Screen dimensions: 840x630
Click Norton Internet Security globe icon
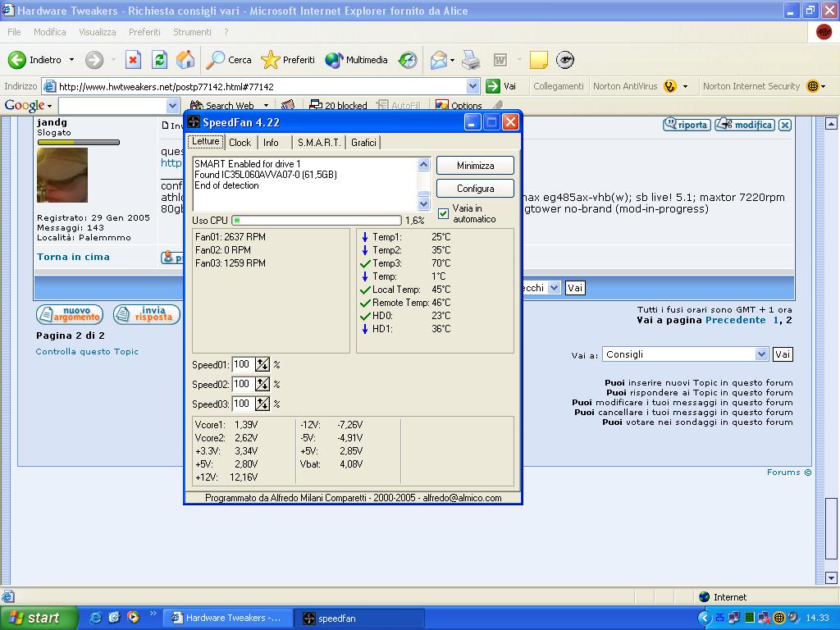coord(813,86)
